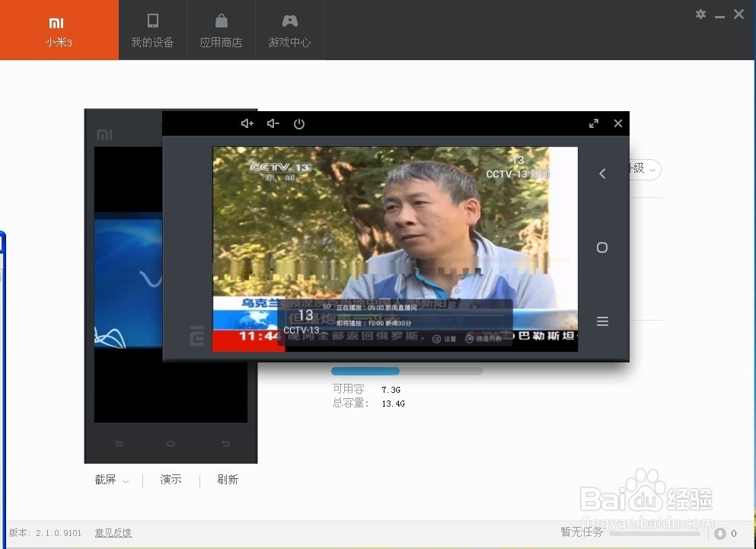Open settings gear in title bar
This screenshot has width=756, height=549.
(700, 14)
